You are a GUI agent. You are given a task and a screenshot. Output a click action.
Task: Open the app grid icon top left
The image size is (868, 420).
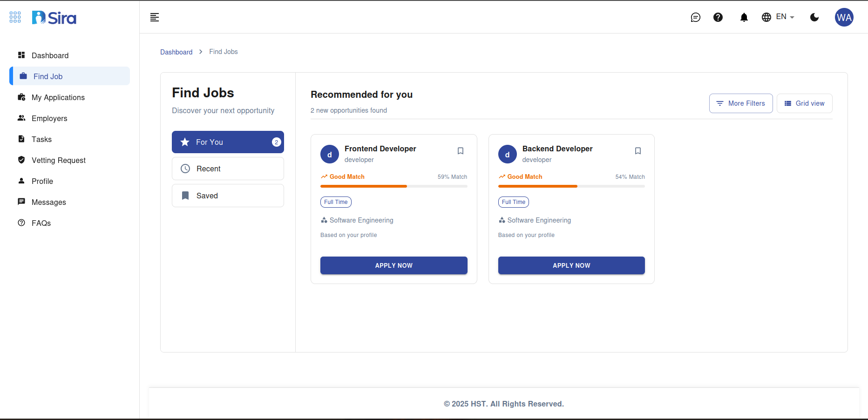pos(15,17)
